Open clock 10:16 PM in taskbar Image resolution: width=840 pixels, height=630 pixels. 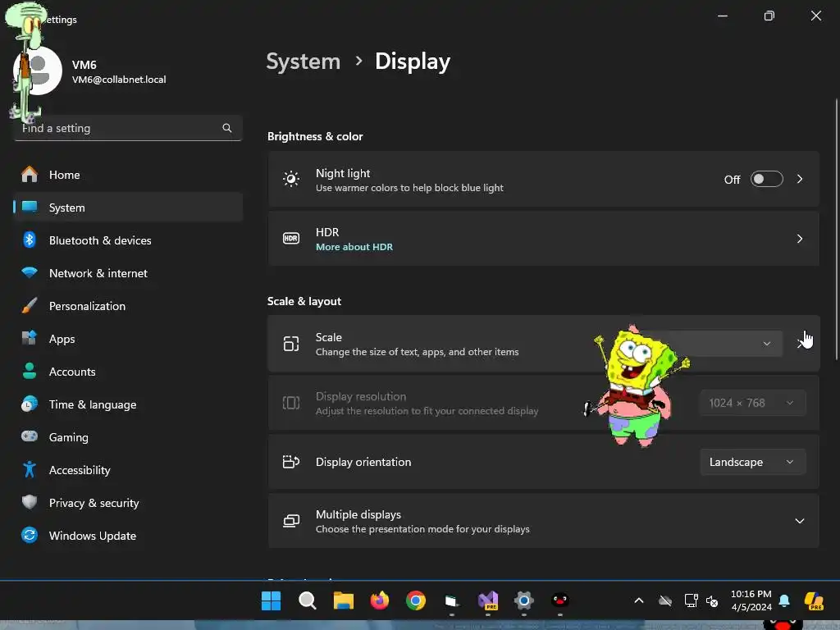[x=751, y=600]
